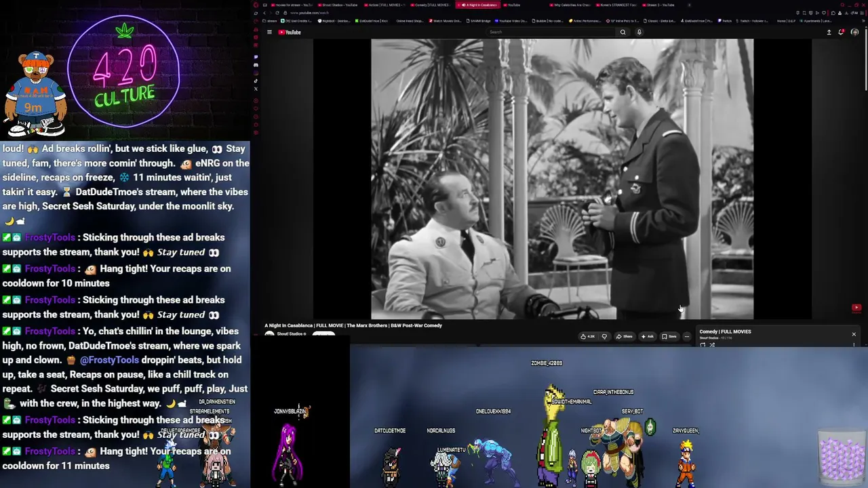Open the SAMMI Bridge bookmark

point(478,21)
